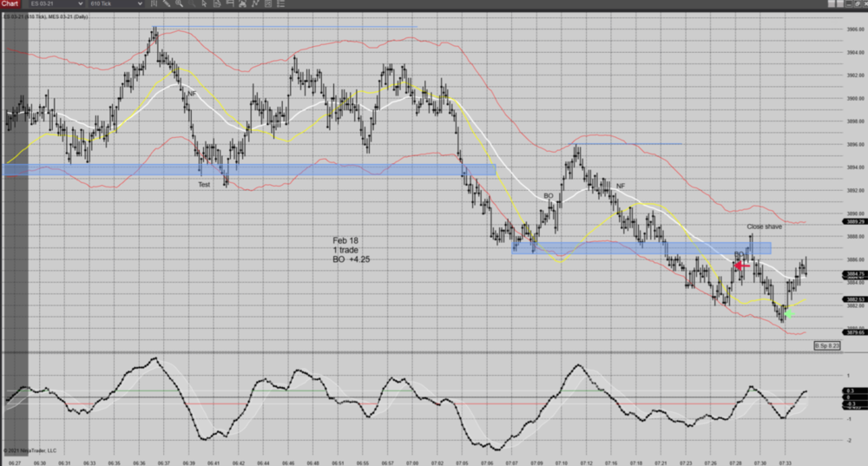The width and height of the screenshot is (868, 466).
Task: Click the B.Sp 8.23 label box
Action: (x=826, y=345)
